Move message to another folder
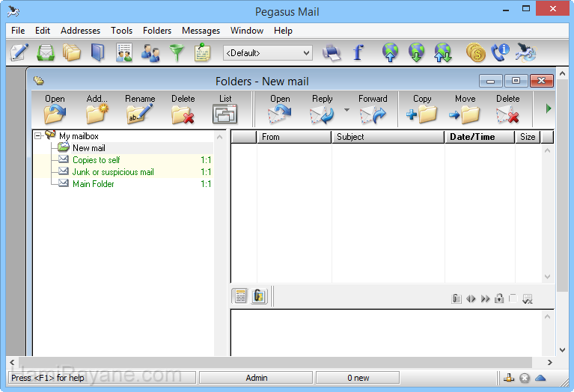Screen dimensions: 574x392 (x=465, y=109)
